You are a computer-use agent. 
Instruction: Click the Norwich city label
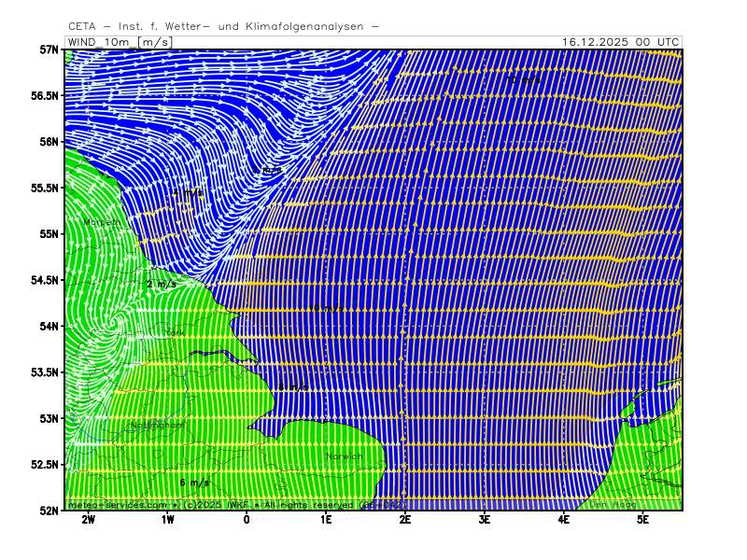(x=343, y=456)
